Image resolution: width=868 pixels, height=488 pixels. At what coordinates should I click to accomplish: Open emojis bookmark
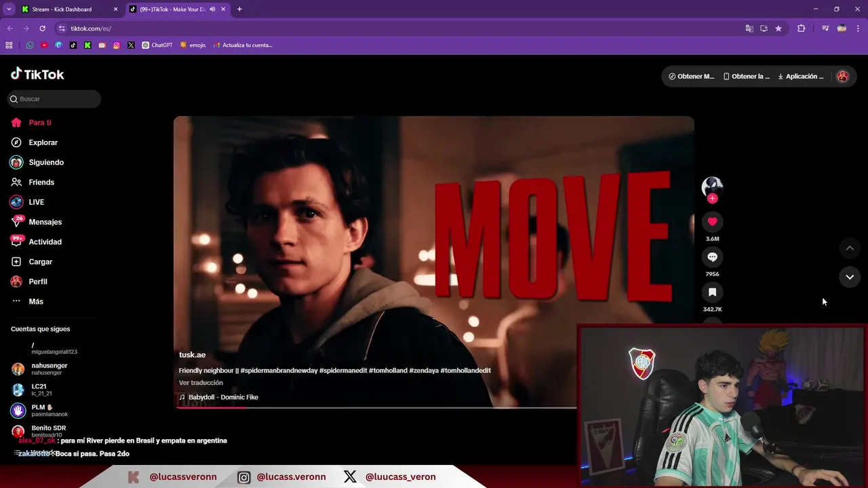pyautogui.click(x=193, y=45)
